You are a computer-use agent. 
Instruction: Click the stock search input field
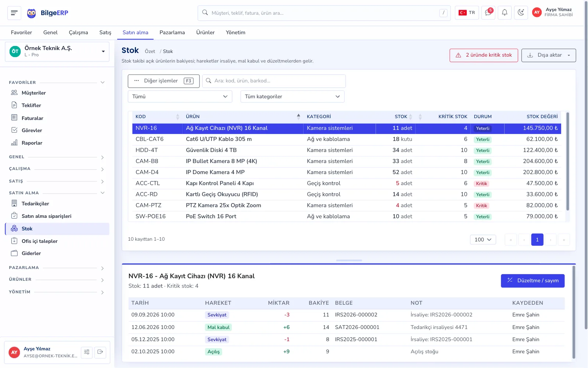click(274, 81)
